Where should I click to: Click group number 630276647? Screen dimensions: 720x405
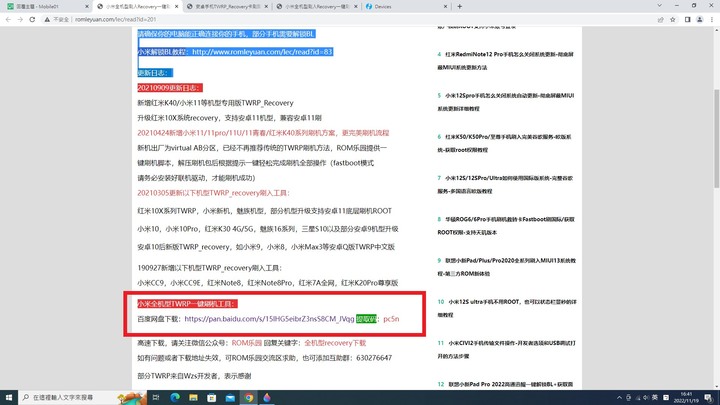coord(374,358)
